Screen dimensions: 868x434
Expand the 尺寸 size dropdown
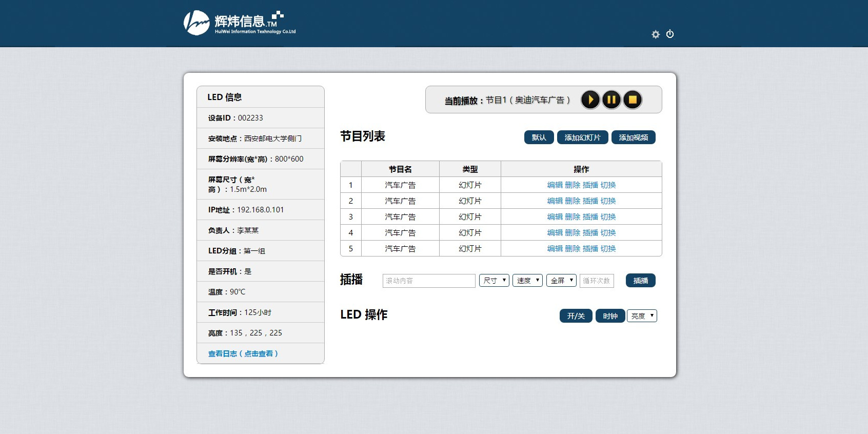pyautogui.click(x=494, y=281)
